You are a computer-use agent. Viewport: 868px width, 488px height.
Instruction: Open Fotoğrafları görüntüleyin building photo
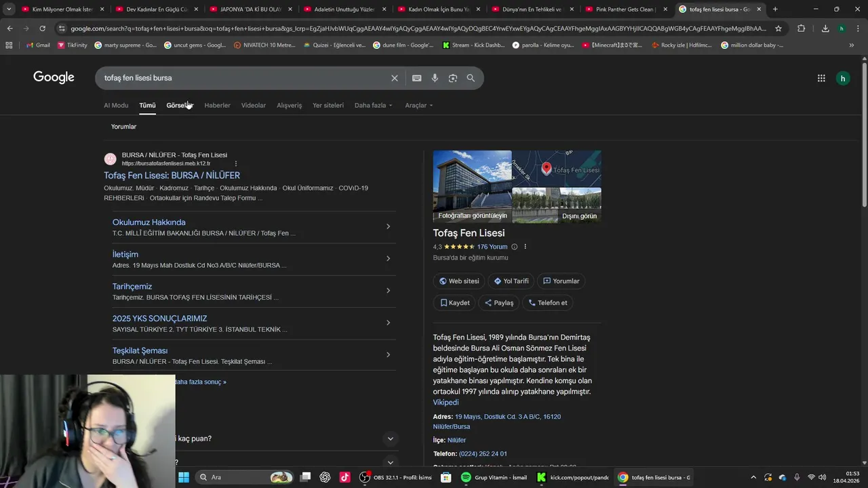473,186
